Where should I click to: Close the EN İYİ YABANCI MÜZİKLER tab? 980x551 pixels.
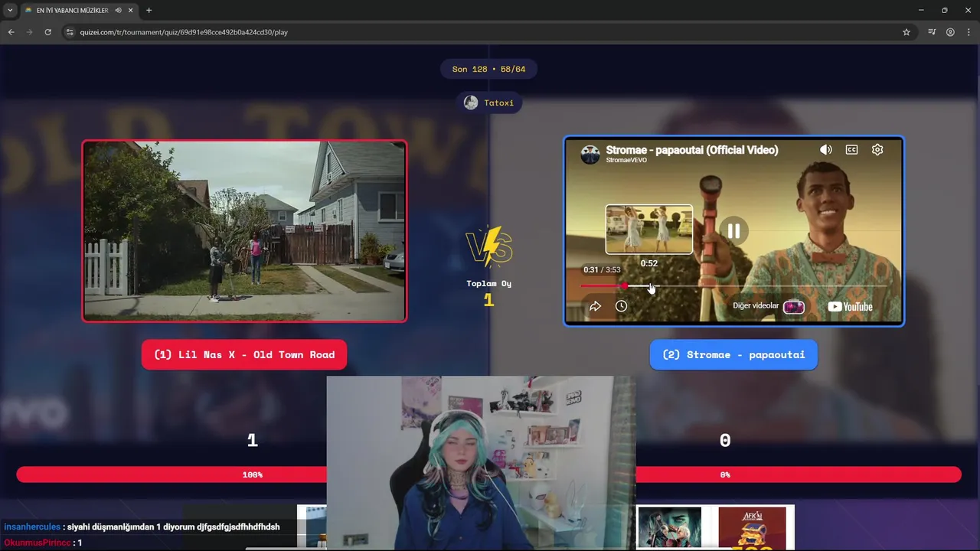(131, 10)
